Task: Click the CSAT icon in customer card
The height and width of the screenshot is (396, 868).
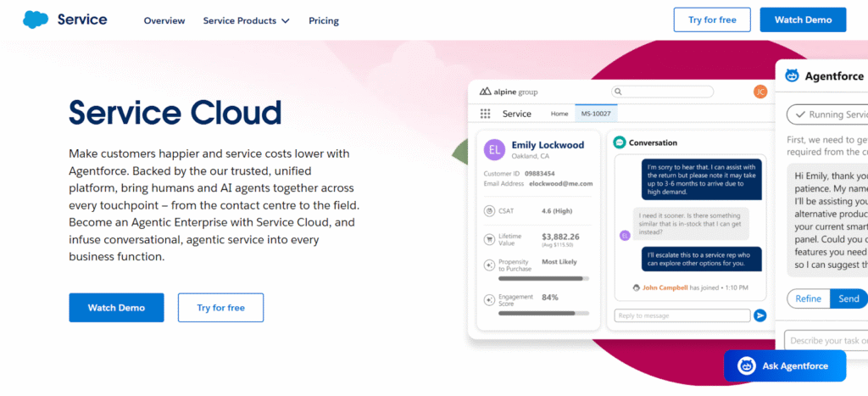Action: [x=489, y=210]
